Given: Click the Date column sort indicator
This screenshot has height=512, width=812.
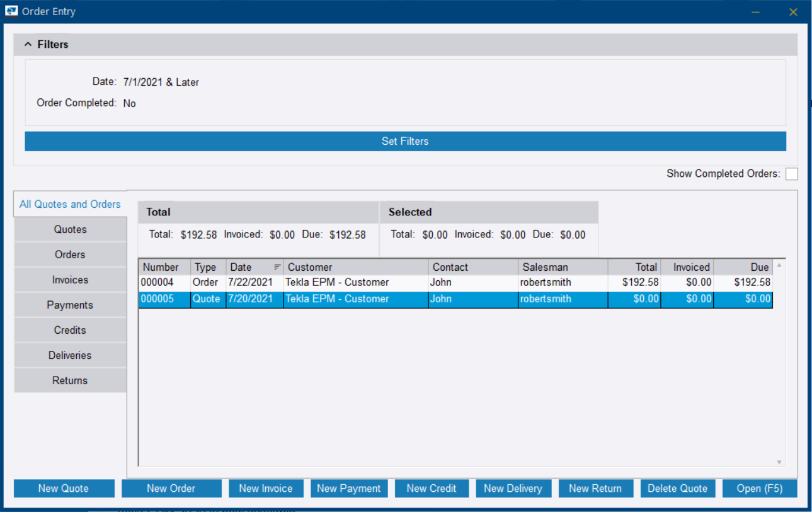Looking at the screenshot, I should 277,267.
